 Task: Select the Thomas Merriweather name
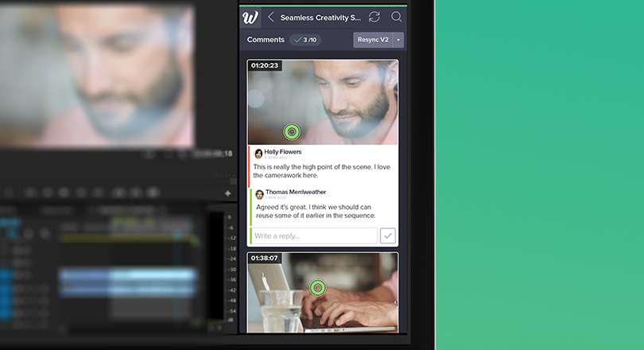point(296,192)
